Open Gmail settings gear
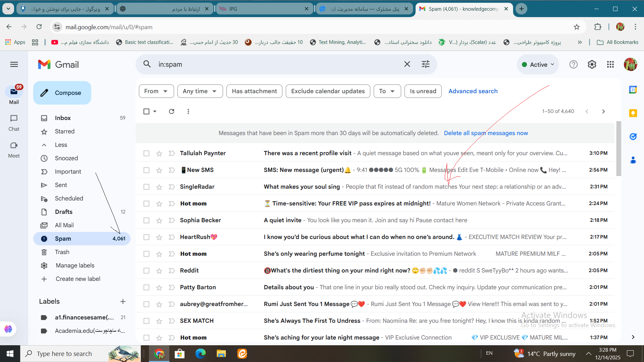The height and width of the screenshot is (362, 644). [x=592, y=64]
